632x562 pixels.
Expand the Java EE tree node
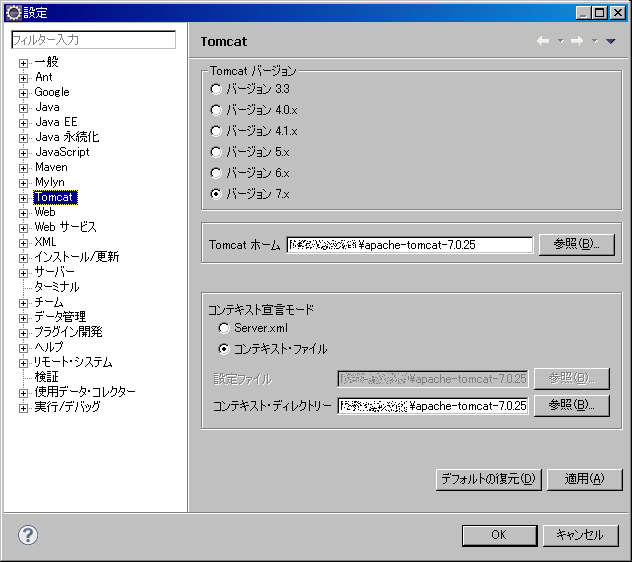(x=23, y=123)
